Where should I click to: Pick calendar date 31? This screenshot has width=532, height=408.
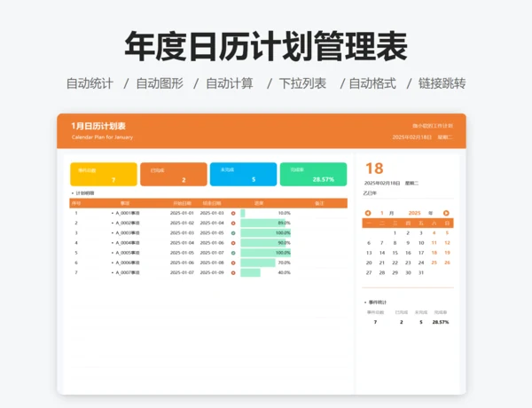point(421,272)
